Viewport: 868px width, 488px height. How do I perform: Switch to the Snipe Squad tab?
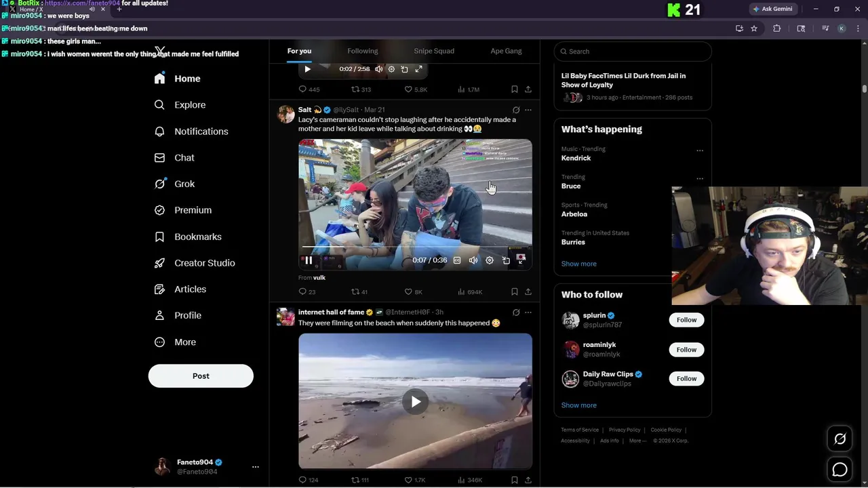pos(434,51)
